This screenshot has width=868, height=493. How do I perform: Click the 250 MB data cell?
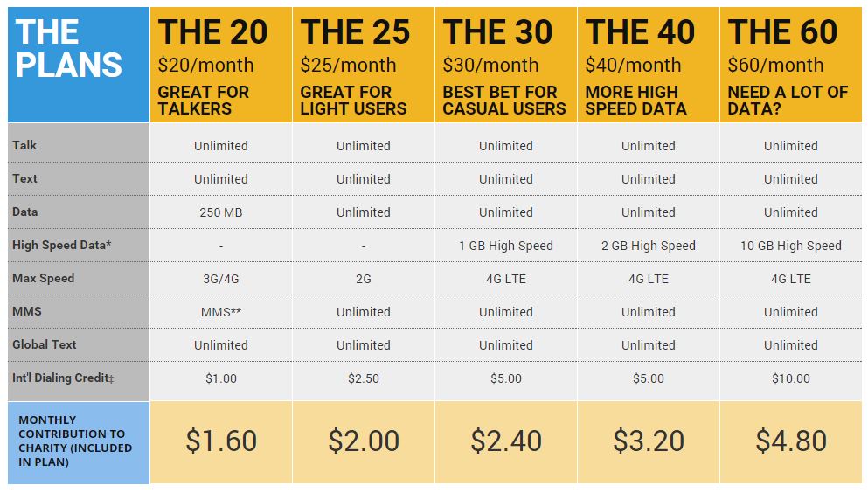click(x=221, y=212)
